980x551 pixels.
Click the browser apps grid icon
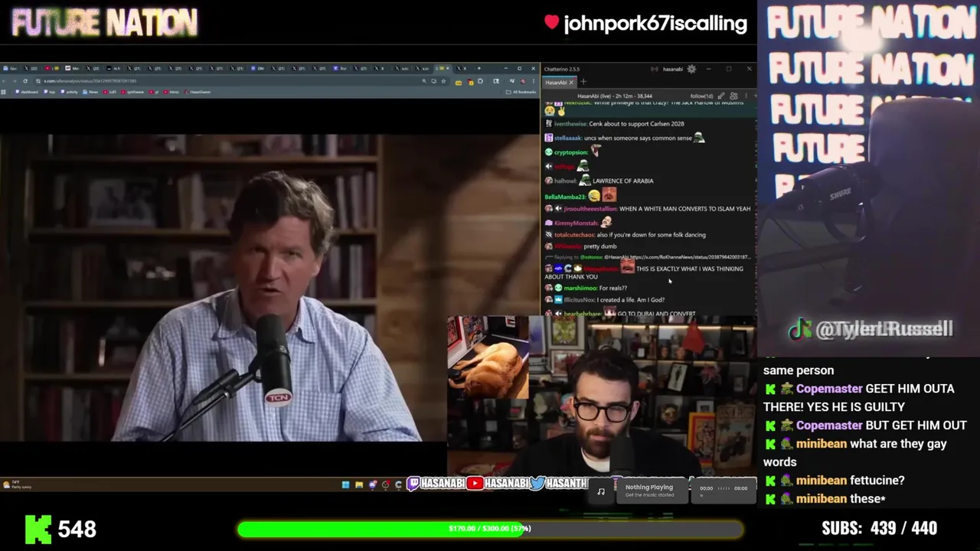point(4,92)
